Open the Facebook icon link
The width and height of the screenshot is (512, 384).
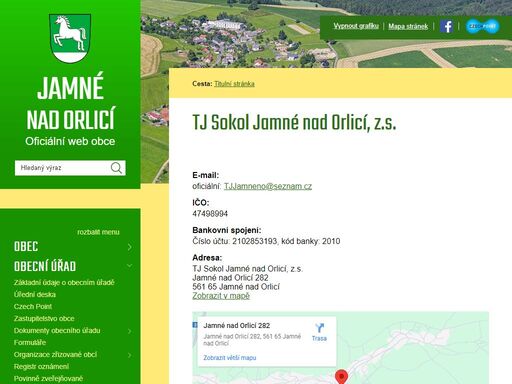click(x=446, y=26)
